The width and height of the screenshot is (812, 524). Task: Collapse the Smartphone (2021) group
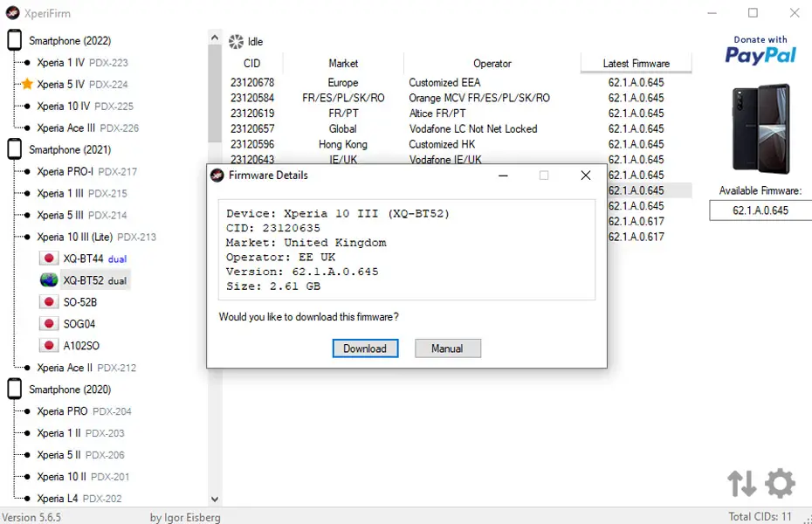(70, 149)
